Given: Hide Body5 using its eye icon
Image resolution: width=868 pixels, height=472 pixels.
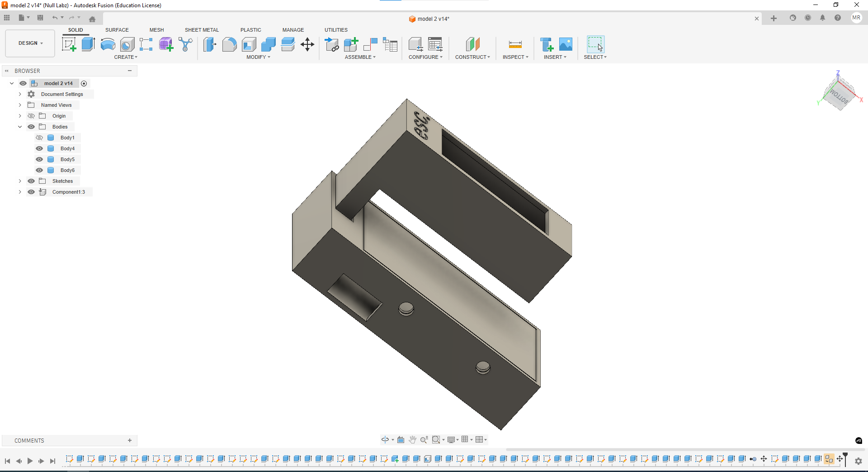Looking at the screenshot, I should pos(39,159).
